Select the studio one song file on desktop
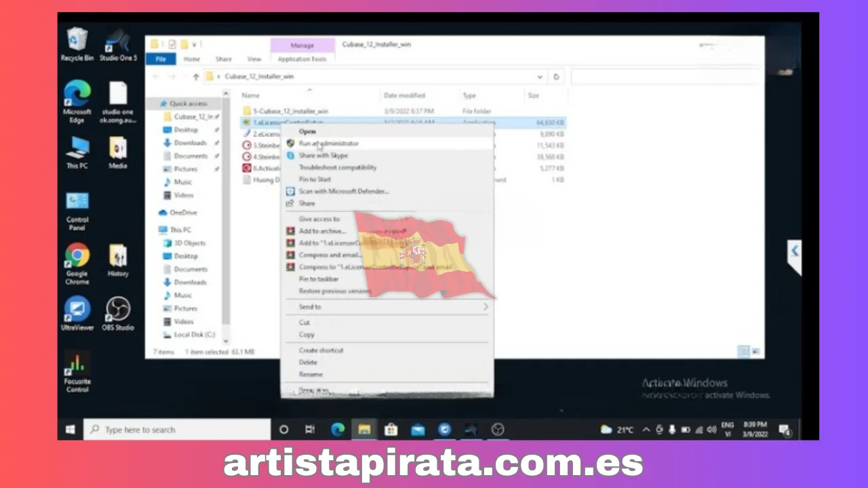 coord(118,102)
